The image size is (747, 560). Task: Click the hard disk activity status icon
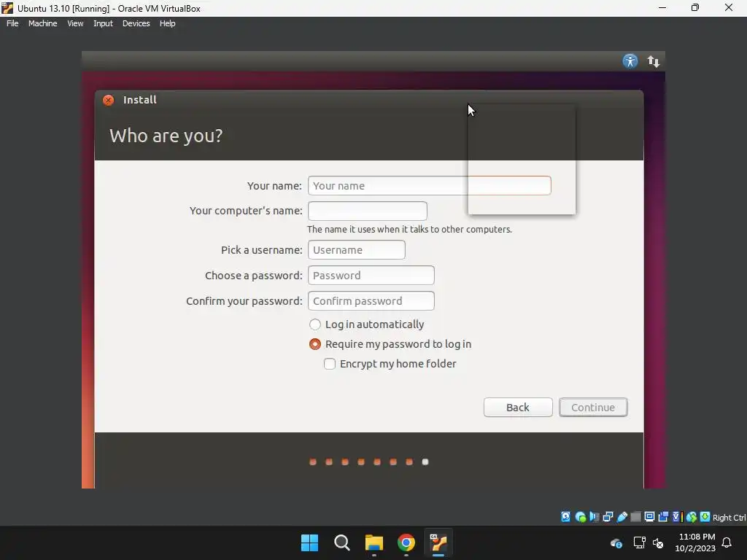coord(565,517)
